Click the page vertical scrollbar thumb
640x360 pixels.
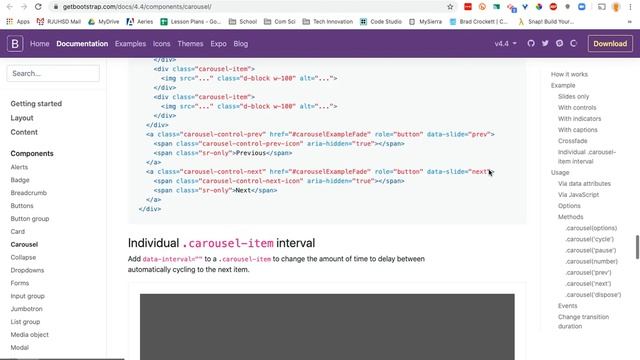click(x=637, y=247)
